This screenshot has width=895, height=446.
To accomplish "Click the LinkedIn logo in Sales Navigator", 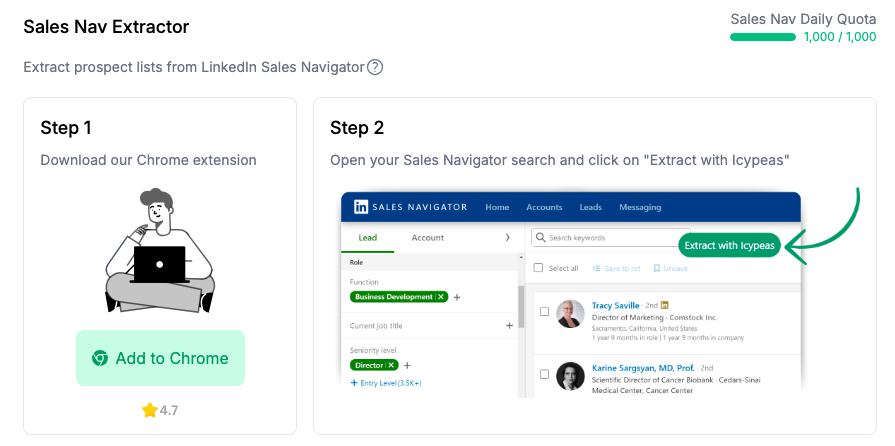I will click(x=360, y=207).
